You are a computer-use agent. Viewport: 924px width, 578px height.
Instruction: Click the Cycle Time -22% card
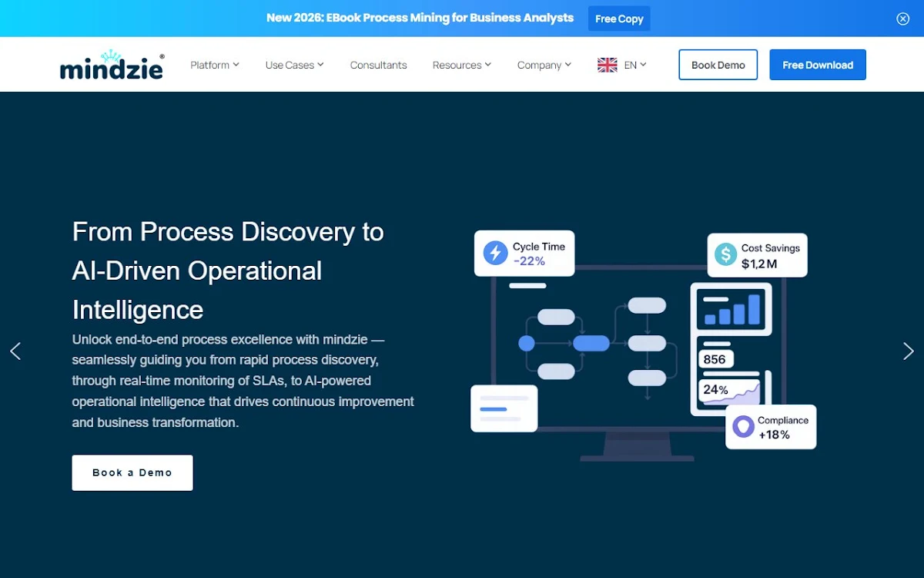tap(524, 253)
